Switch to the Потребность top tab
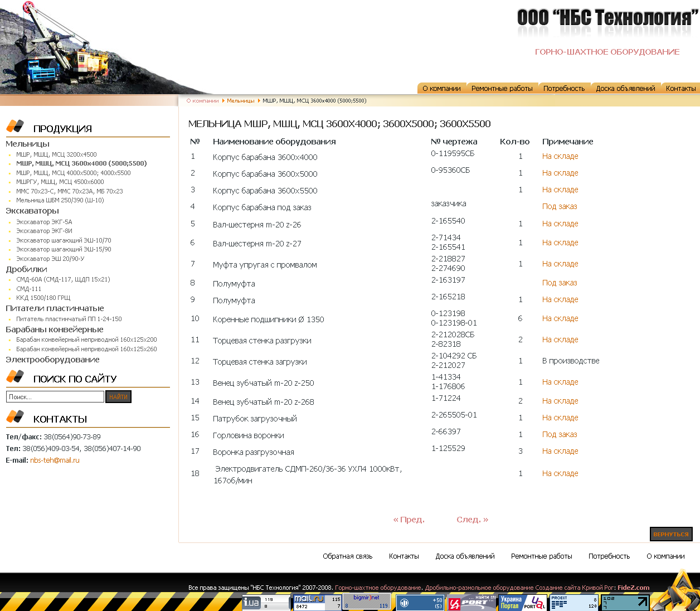 564,89
